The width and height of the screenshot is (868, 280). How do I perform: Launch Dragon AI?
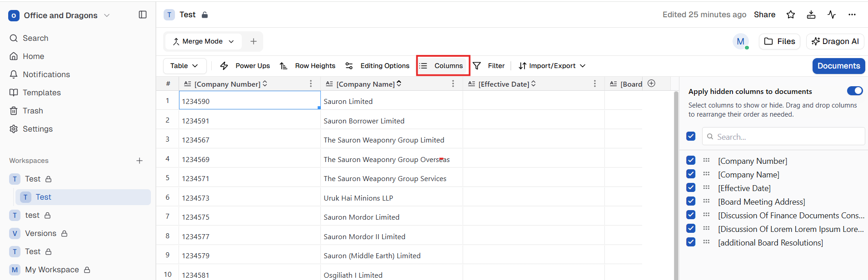[835, 41]
